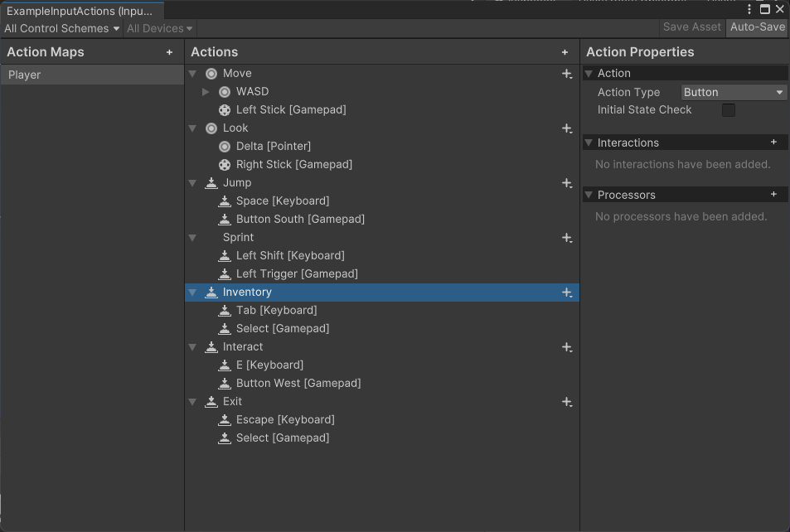
Task: Add binding to the Move action
Action: [567, 74]
